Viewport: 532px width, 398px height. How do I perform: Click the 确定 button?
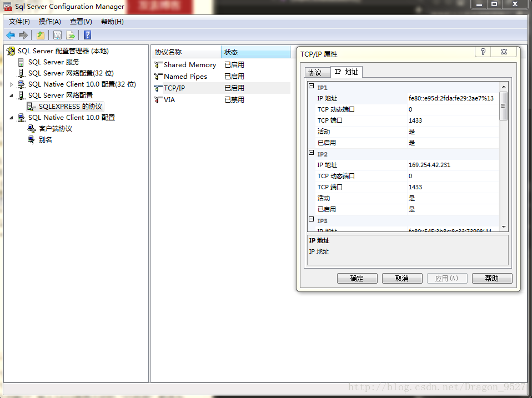coord(357,278)
